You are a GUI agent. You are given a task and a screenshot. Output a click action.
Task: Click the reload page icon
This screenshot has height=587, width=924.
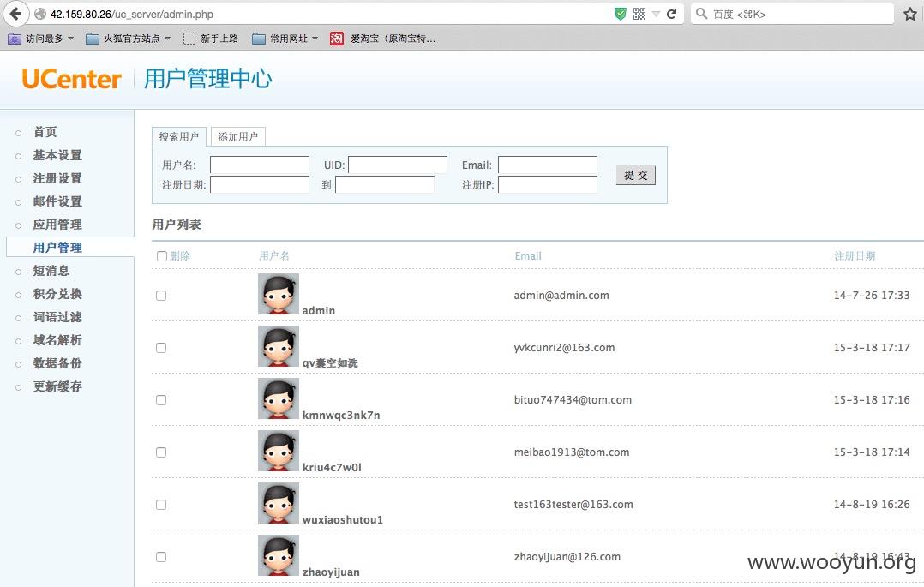(671, 15)
